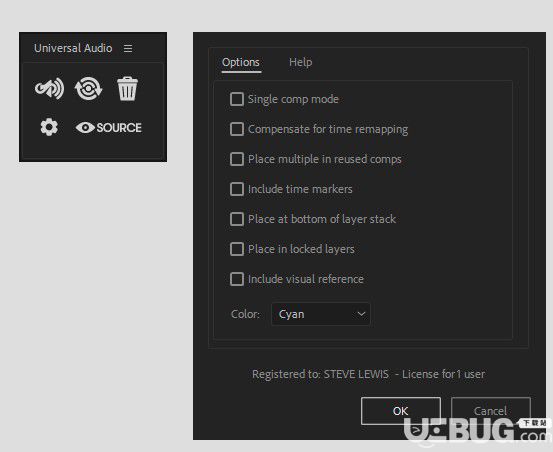This screenshot has width=553, height=452.
Task: Toggle the eye SOURCE visibility button
Action: coord(109,128)
